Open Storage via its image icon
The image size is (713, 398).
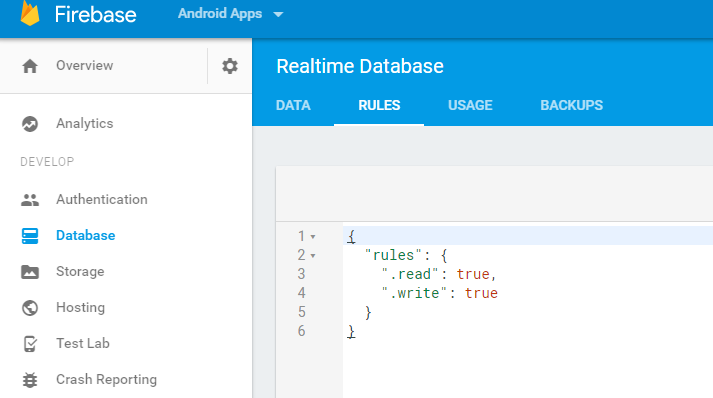(x=30, y=272)
